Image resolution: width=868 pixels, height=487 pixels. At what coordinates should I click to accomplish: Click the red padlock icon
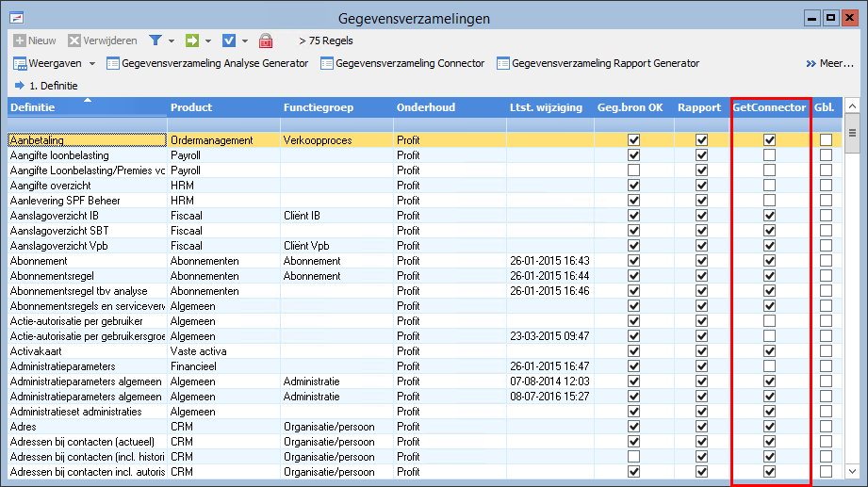pyautogui.click(x=266, y=41)
